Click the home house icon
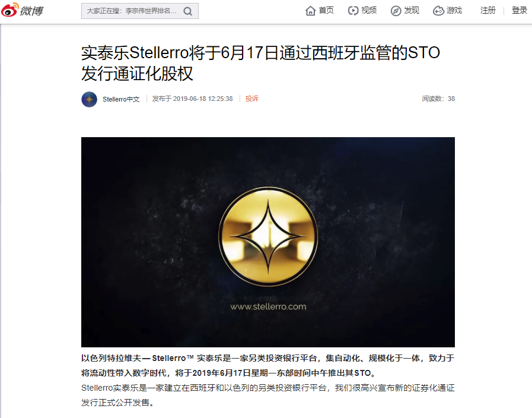The image size is (532, 418). pos(310,11)
